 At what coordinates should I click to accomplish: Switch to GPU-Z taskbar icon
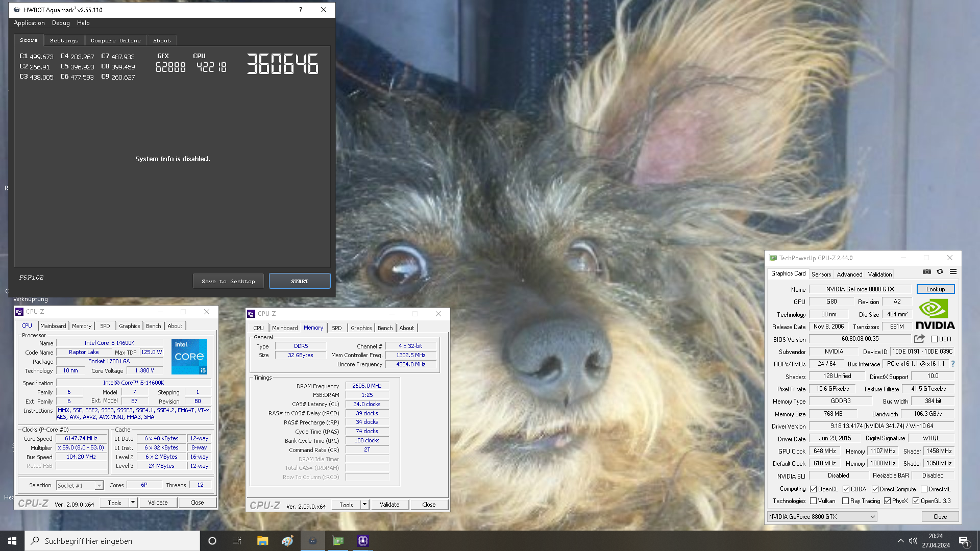[337, 541]
